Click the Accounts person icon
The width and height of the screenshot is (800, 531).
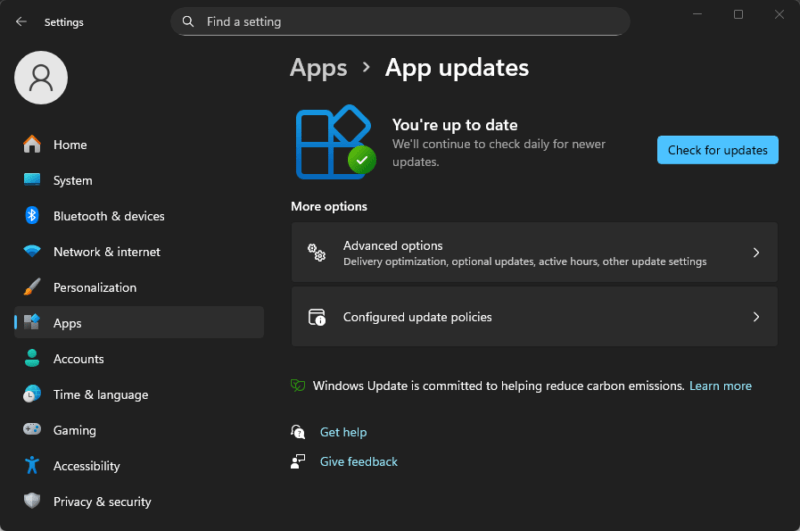pyautogui.click(x=32, y=358)
